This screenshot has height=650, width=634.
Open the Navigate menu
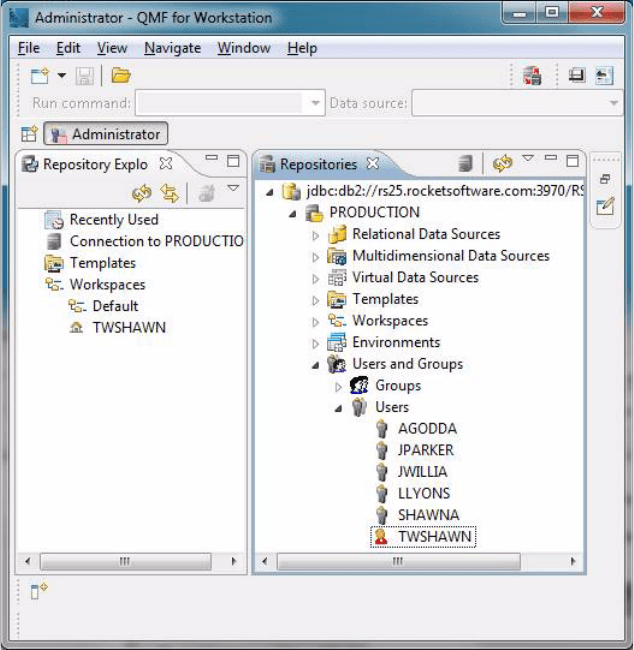point(172,48)
